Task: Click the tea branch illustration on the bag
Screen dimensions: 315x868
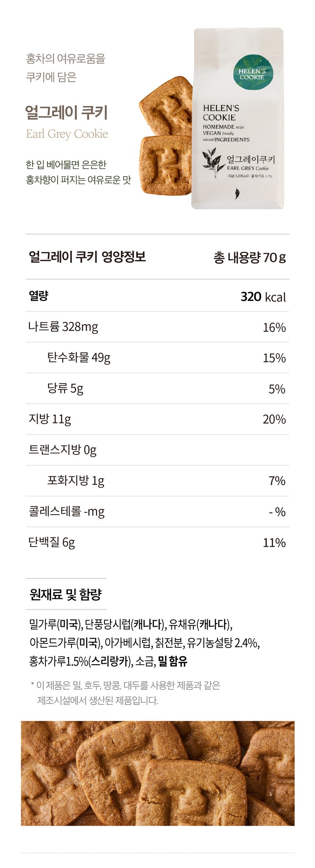Action: pos(212,161)
